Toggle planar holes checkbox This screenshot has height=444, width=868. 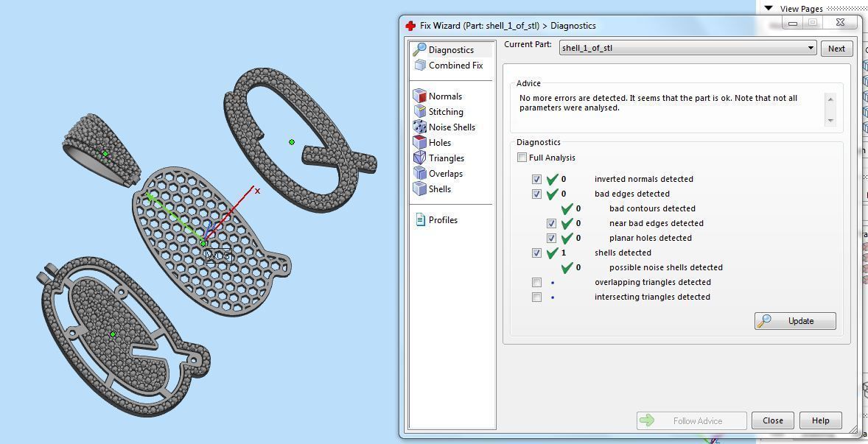pos(551,239)
